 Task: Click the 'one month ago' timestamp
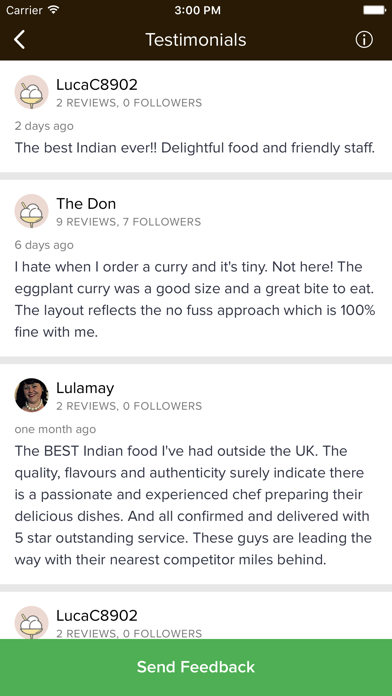click(x=55, y=430)
